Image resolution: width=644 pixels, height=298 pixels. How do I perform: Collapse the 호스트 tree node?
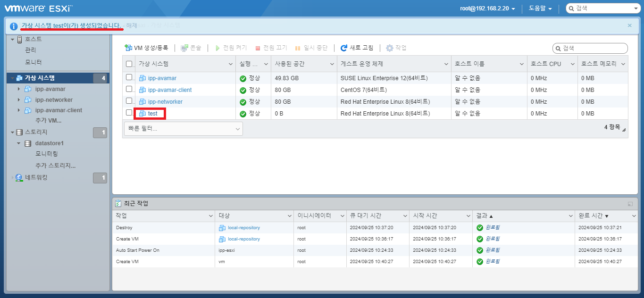pos(13,39)
